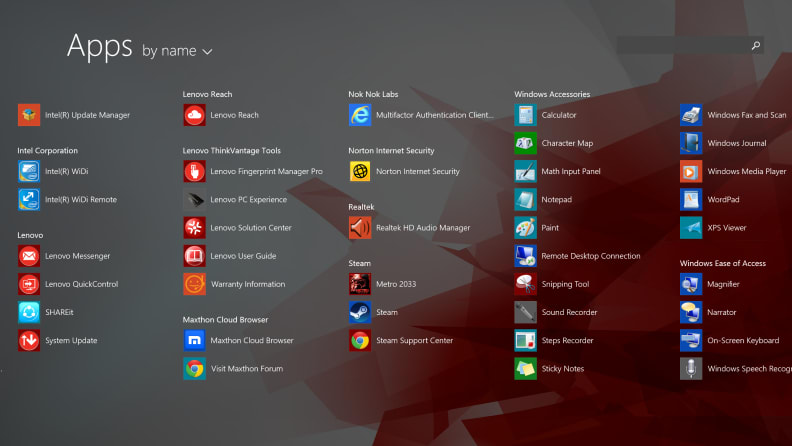The width and height of the screenshot is (792, 446).
Task: Select the Lenovo group header
Action: (x=30, y=235)
